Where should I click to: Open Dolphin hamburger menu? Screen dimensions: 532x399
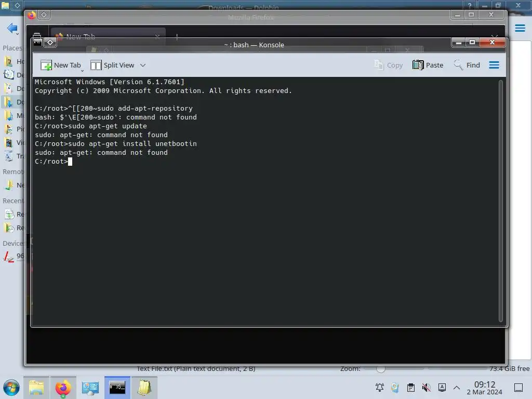520,28
